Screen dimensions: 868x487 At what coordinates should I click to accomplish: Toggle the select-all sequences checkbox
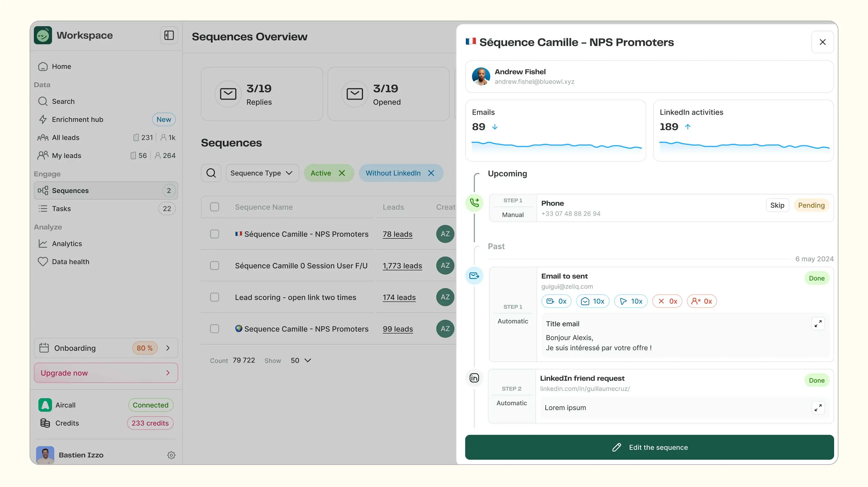coord(214,207)
